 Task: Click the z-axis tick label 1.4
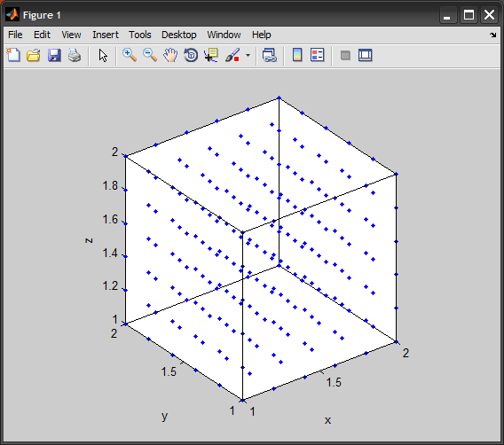click(110, 253)
